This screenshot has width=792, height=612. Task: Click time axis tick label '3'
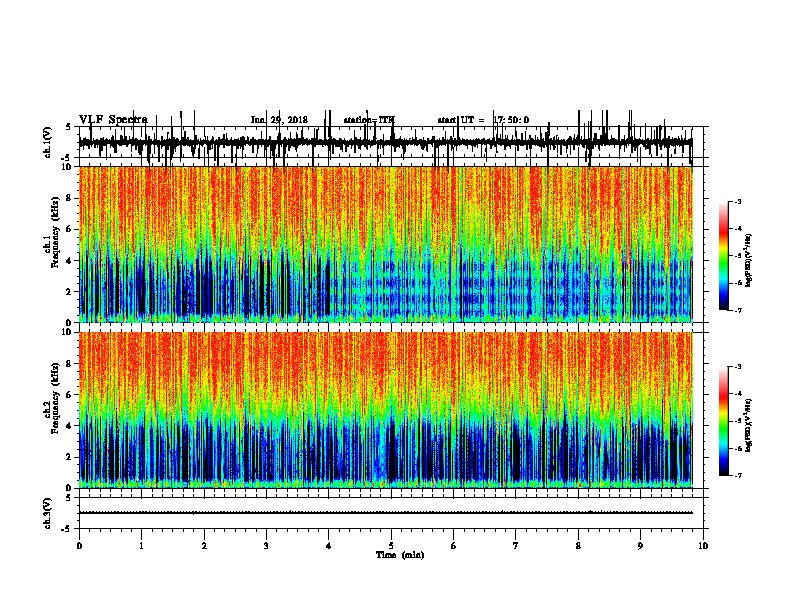pos(266,546)
